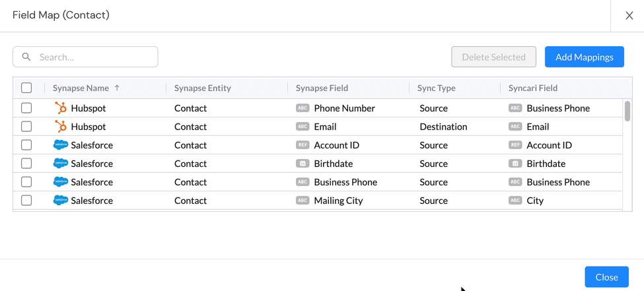This screenshot has height=291, width=644.
Task: Click the City Syncari field text
Action: coord(535,201)
